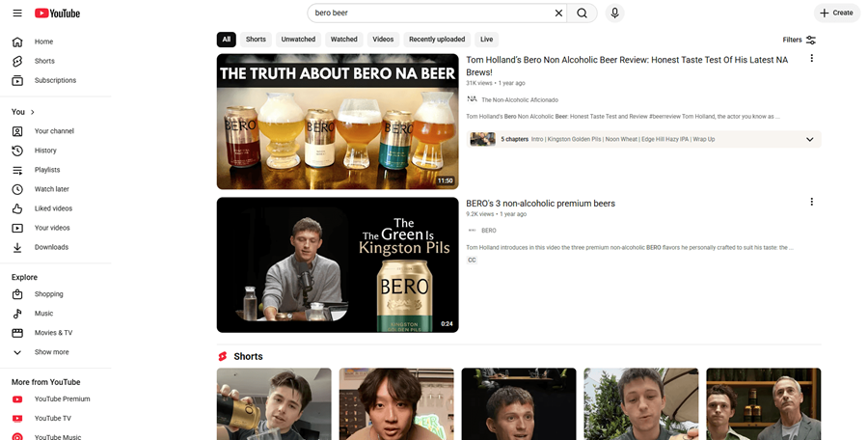Click the Watch later icon
The height and width of the screenshot is (440, 868).
click(17, 189)
